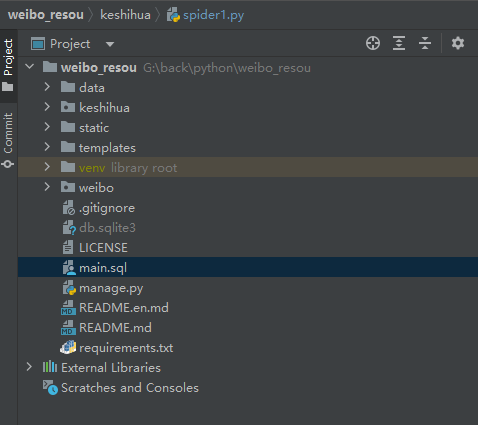478x425 pixels.
Task: Expand the templates folder
Action: [47, 147]
